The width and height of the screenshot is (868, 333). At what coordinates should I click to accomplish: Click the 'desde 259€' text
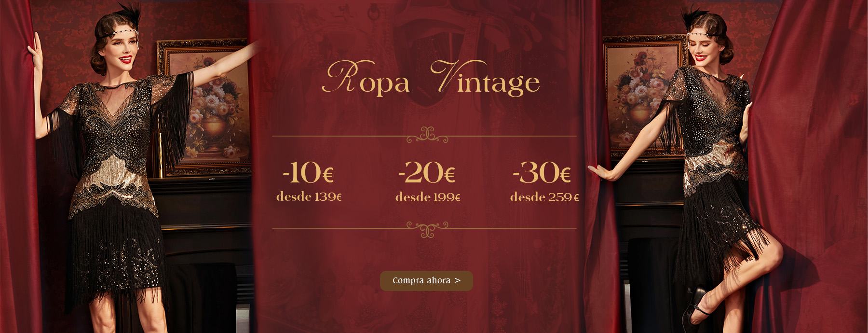pos(544,197)
